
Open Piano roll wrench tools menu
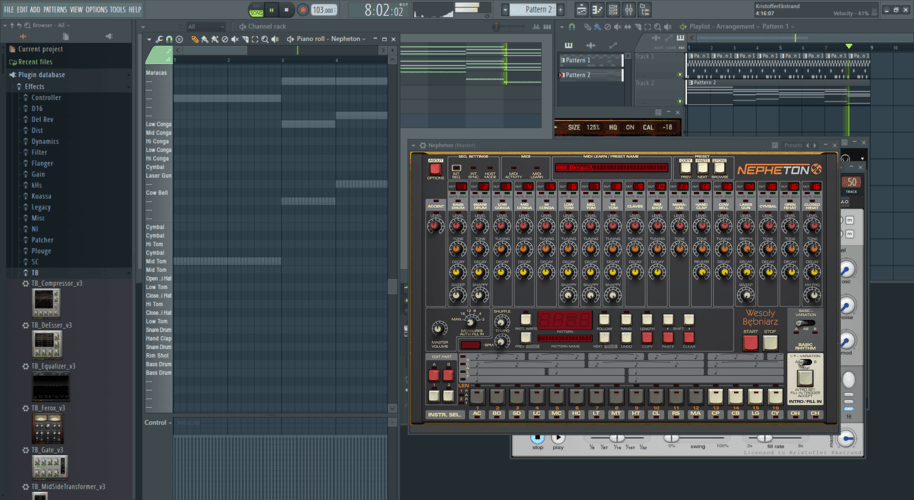(x=159, y=39)
